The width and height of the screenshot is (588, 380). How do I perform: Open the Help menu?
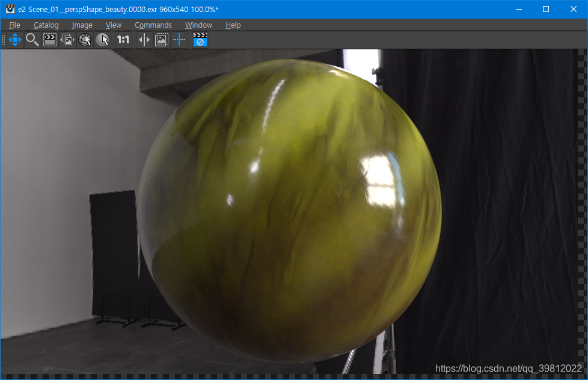coord(233,25)
